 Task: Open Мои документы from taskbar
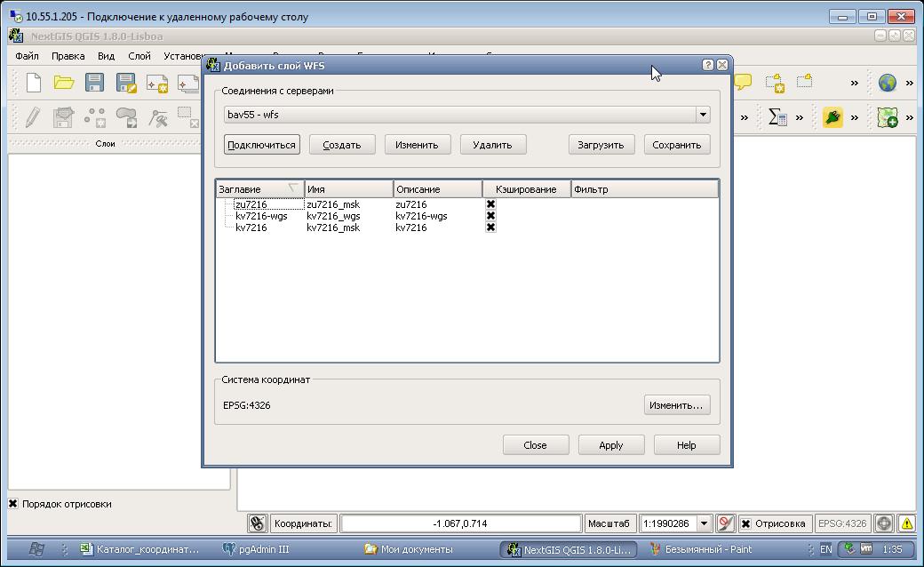tap(409, 548)
